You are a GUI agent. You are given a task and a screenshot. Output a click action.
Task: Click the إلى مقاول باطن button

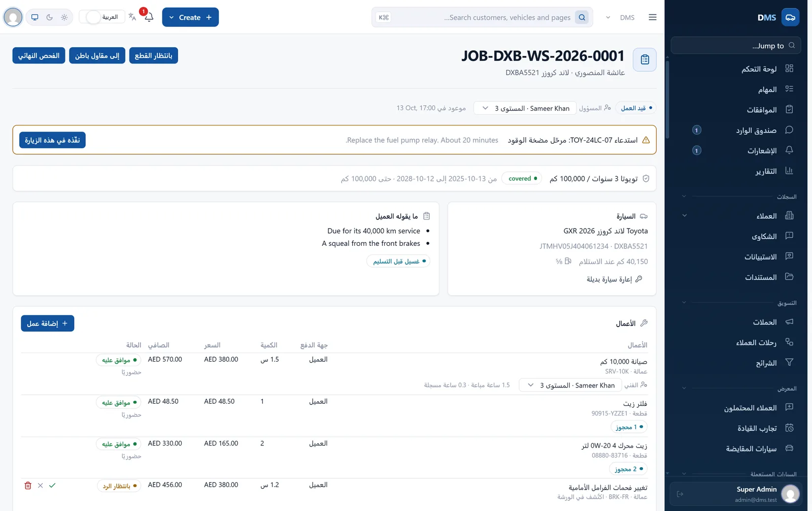click(x=97, y=55)
